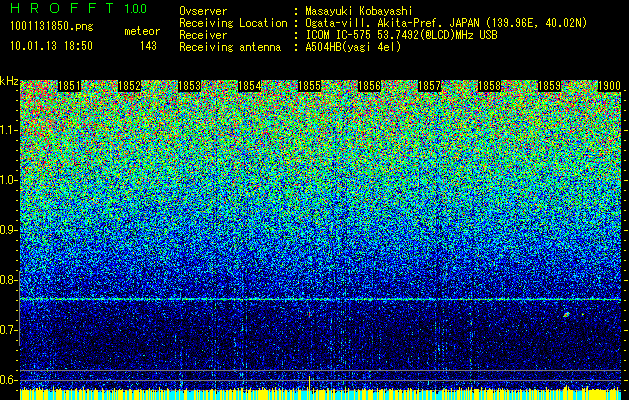Click the HROFFT 1.0.0 title text
Image resolution: width=629 pixels, height=400 pixels.
[78, 8]
